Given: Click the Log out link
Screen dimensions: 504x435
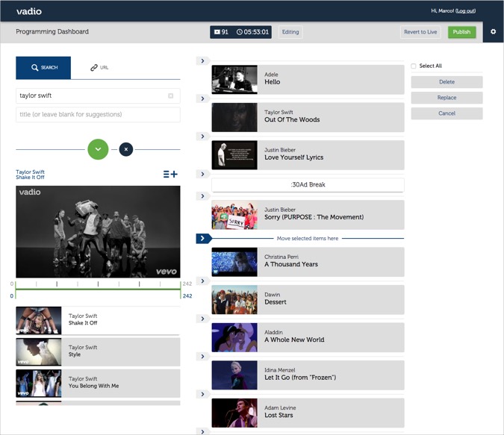Looking at the screenshot, I should [465, 11].
